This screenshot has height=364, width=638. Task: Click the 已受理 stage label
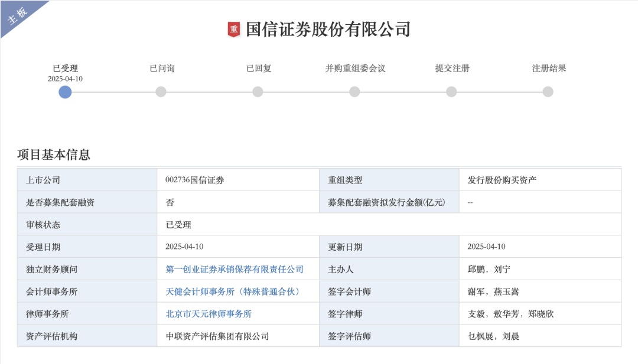pyautogui.click(x=65, y=68)
